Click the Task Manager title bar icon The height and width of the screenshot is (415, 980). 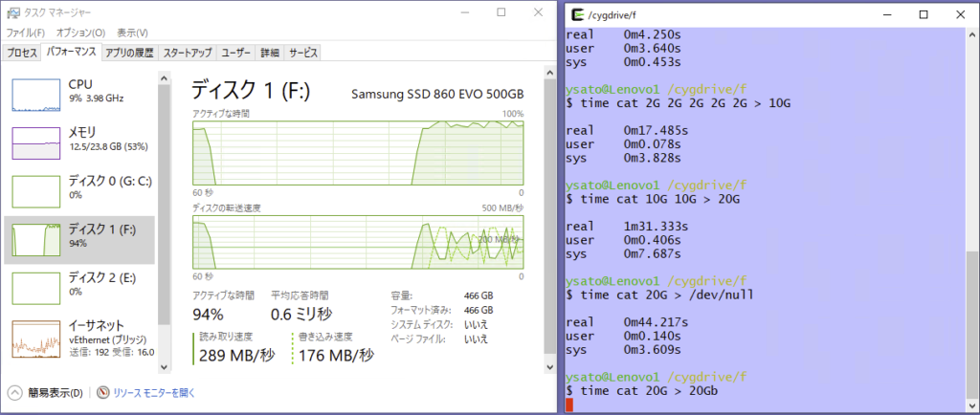(x=11, y=13)
